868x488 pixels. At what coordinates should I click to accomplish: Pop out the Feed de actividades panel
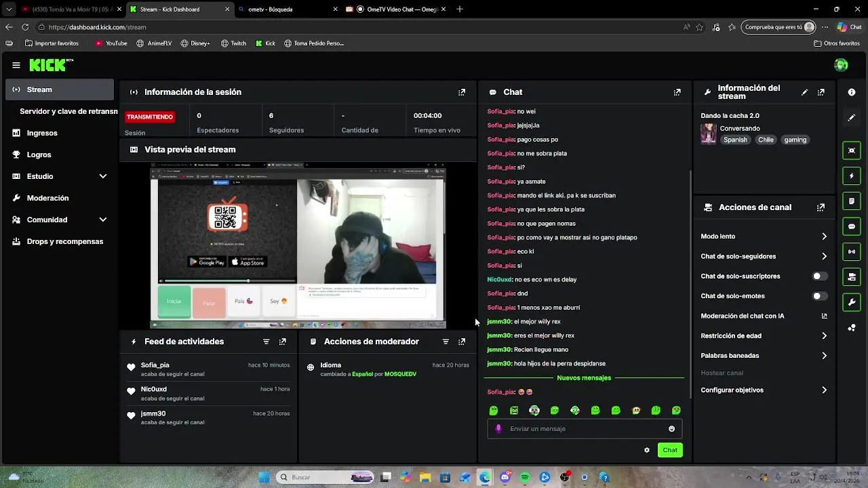click(283, 342)
